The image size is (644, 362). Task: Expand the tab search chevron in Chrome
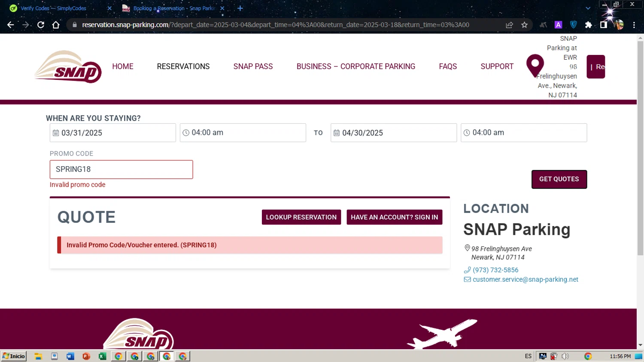[588, 8]
